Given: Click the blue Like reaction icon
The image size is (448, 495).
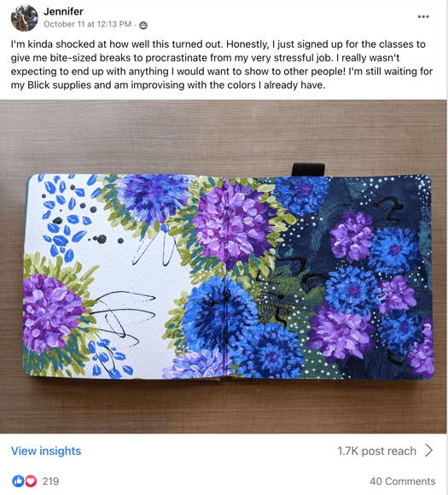Looking at the screenshot, I should tap(18, 480).
